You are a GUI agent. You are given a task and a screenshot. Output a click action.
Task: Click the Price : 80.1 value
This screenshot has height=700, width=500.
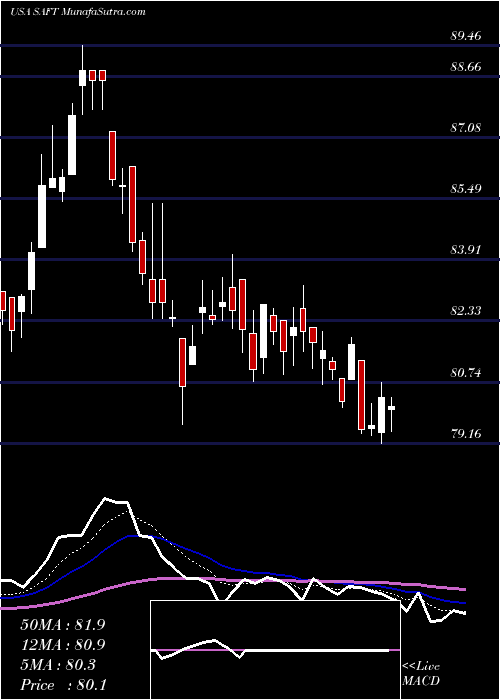(63, 685)
